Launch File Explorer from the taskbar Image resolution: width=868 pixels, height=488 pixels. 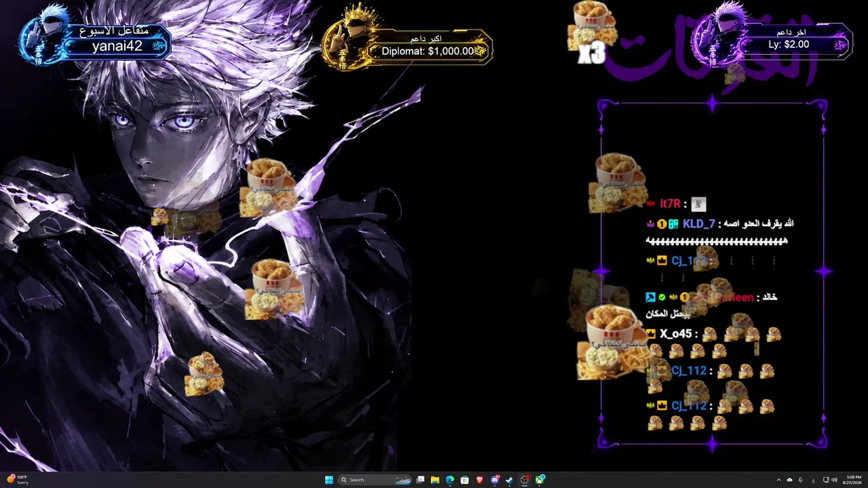435,480
